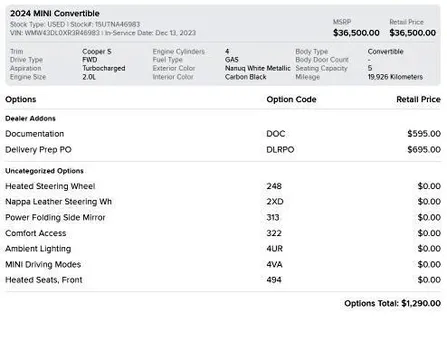This screenshot has width=447, height=360.
Task: Click the 'Option Code' column header
Action: pos(291,99)
